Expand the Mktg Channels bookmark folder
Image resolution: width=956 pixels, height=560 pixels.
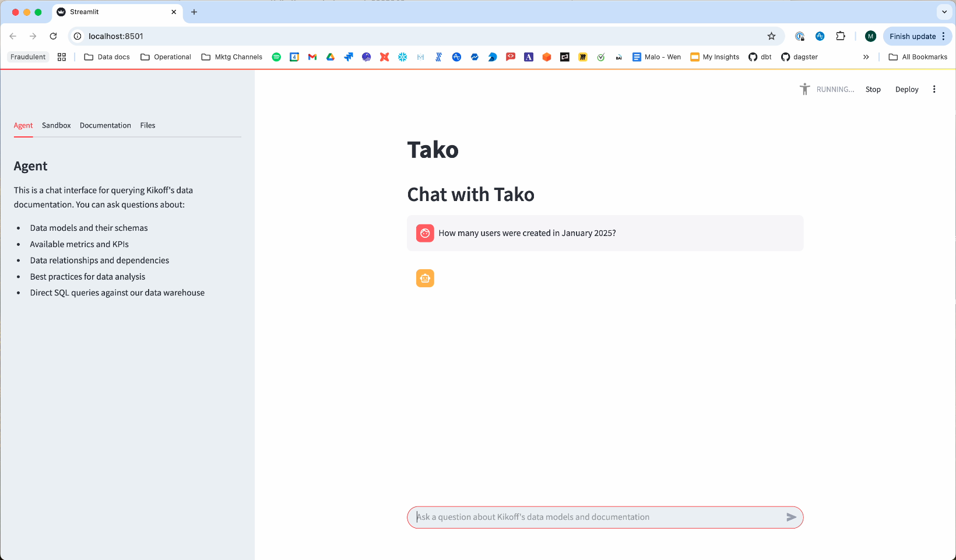pyautogui.click(x=232, y=57)
